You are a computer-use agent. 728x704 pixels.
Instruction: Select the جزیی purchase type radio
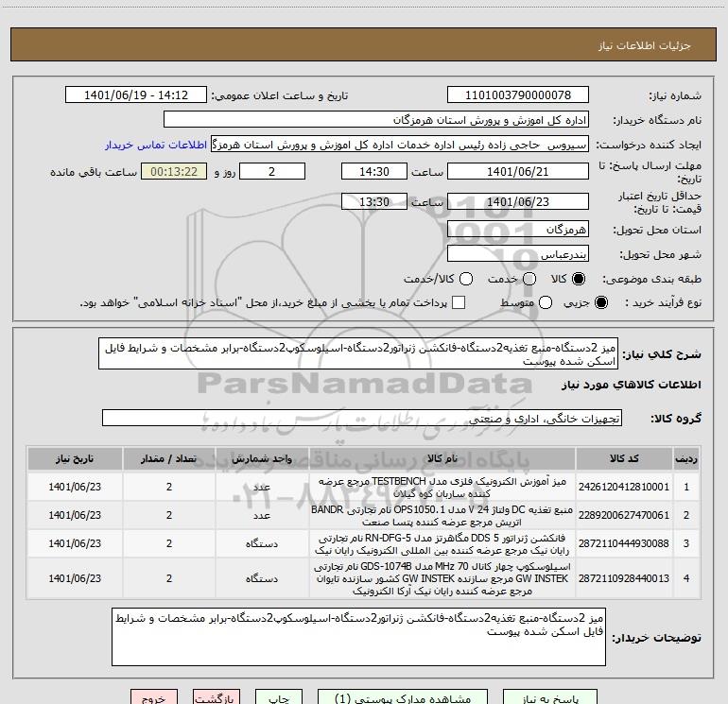tap(601, 302)
